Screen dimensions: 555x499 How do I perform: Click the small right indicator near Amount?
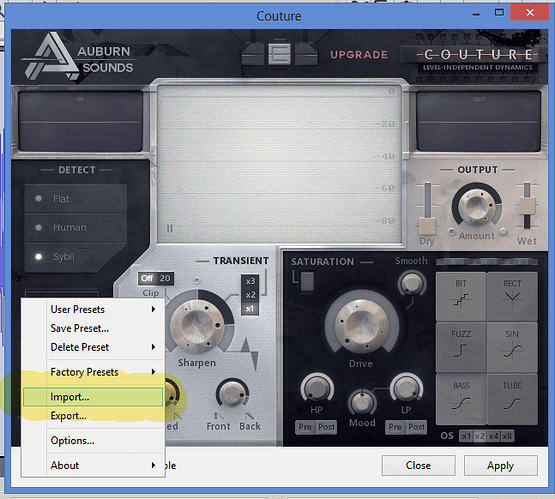[503, 232]
